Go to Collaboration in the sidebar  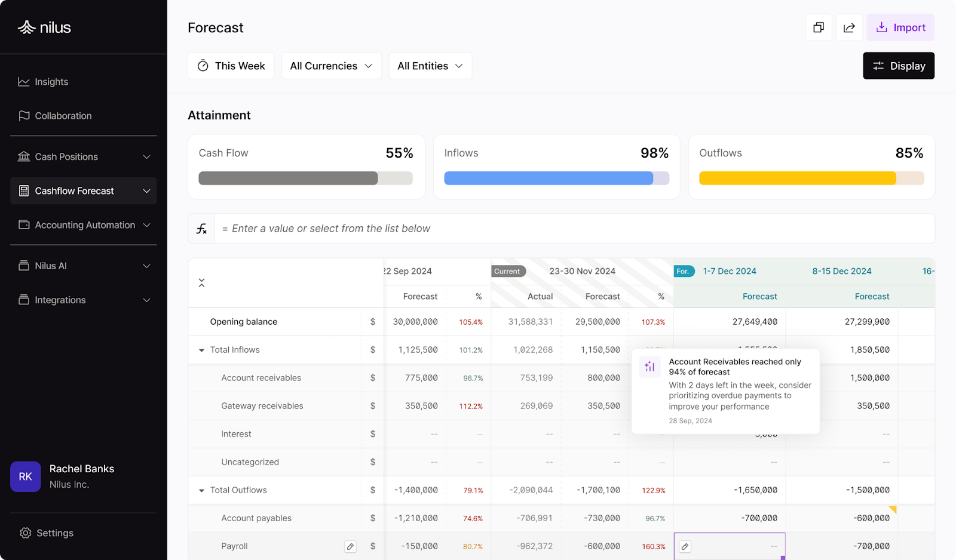(63, 116)
